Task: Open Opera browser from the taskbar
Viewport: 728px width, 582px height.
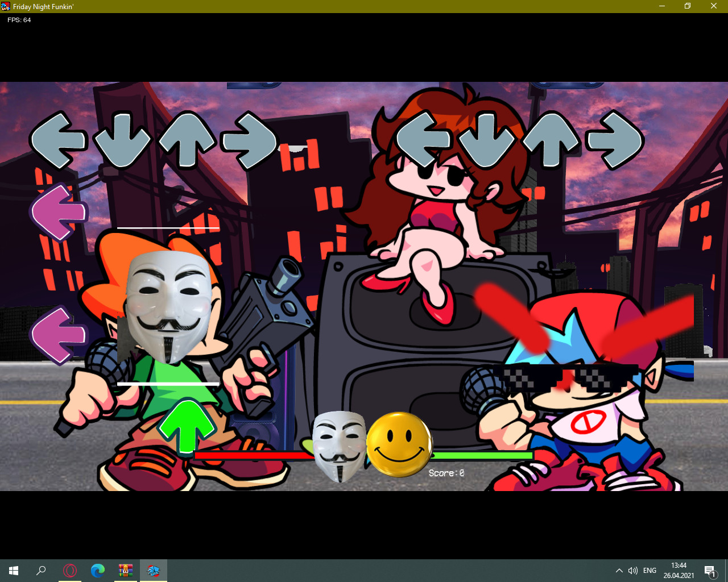Action: coord(70,571)
